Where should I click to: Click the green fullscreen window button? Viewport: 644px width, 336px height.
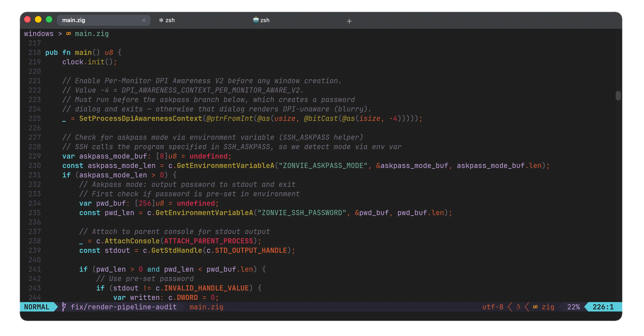[49, 20]
